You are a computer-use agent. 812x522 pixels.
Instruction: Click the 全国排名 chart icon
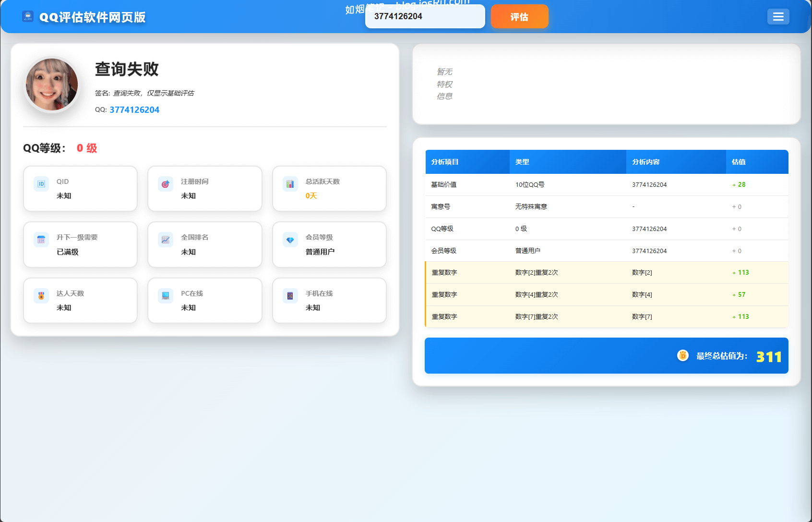point(165,240)
